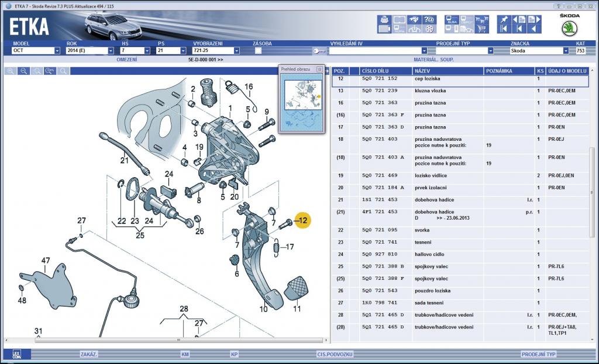Go to previous illustration page icon

[519, 19]
